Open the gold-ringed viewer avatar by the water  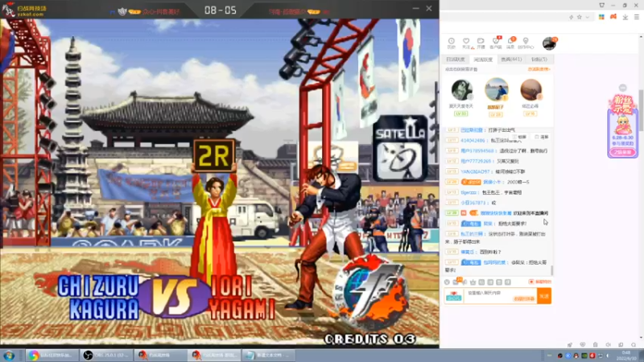click(x=496, y=89)
